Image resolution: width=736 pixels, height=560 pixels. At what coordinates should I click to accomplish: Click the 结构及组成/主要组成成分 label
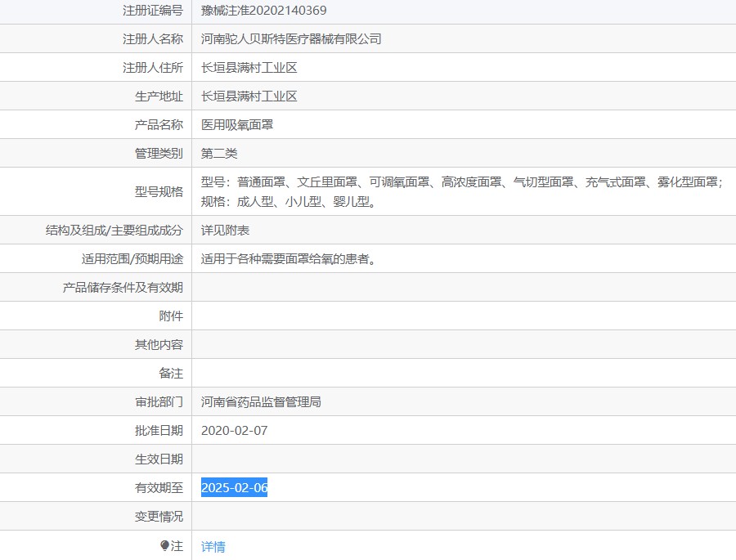point(114,230)
